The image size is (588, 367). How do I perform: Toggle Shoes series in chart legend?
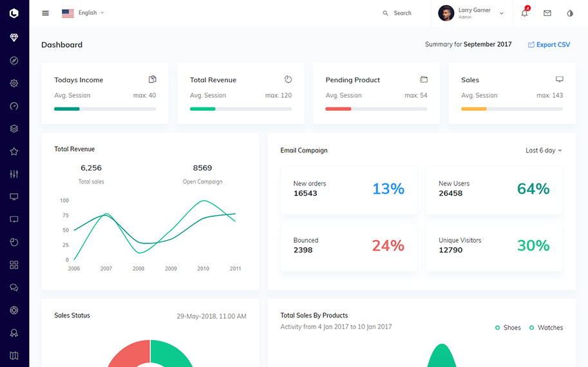coord(507,328)
